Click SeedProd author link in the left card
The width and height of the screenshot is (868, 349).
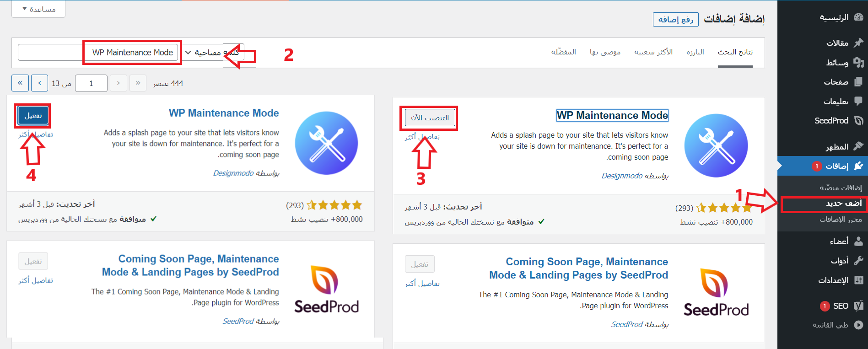(238, 321)
